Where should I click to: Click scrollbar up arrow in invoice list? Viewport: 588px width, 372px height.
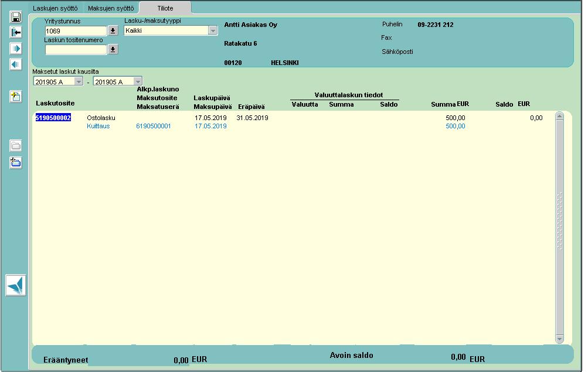(x=559, y=116)
